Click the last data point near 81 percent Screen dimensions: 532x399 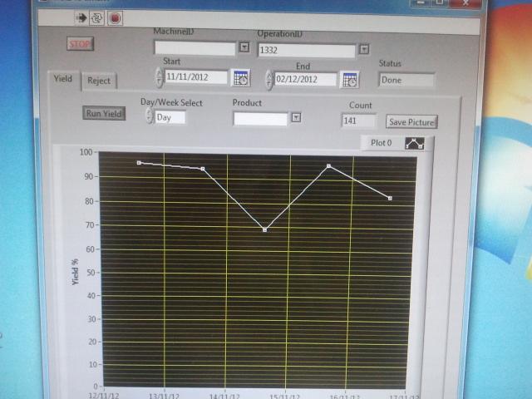(390, 198)
